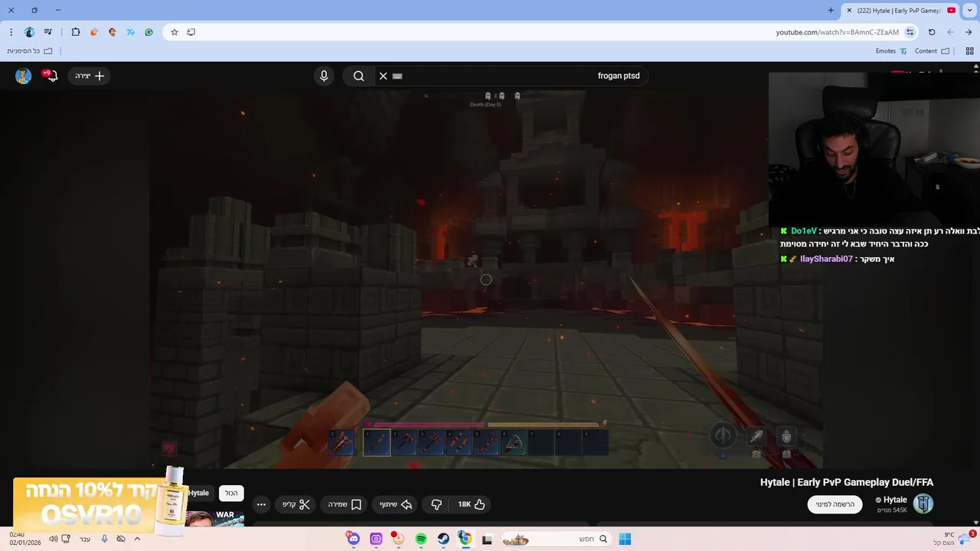
Task: Start voice search with microphone
Action: [324, 76]
